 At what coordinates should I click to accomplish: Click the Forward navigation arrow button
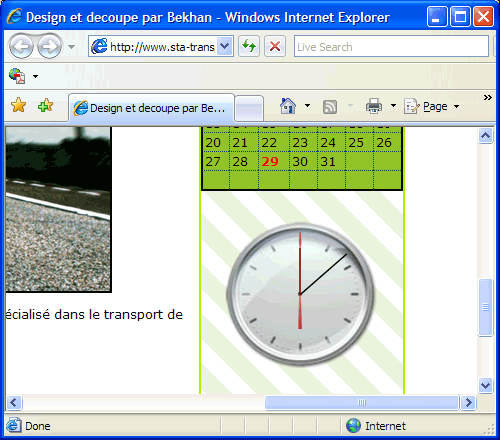coord(49,46)
